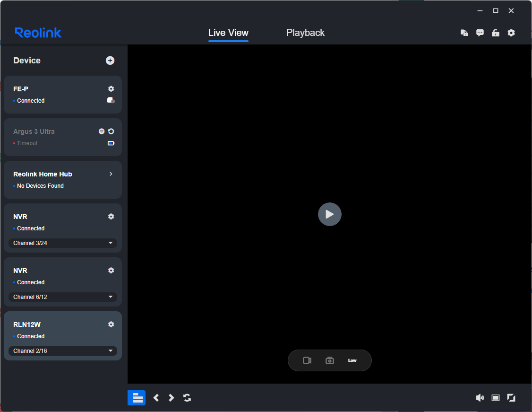This screenshot has width=532, height=412.
Task: Select the Reolink Home Hub name
Action: (x=43, y=174)
